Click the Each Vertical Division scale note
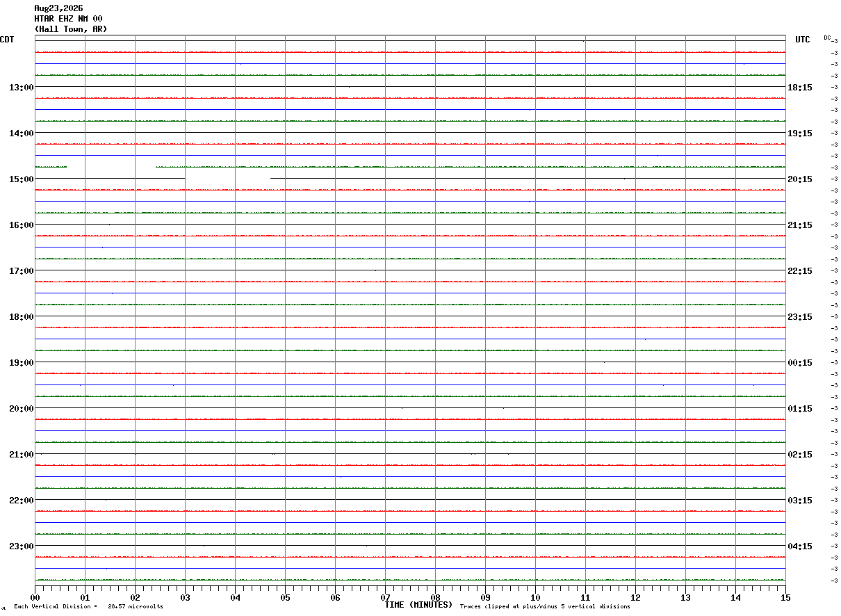The width and height of the screenshot is (841, 616). tap(88, 607)
